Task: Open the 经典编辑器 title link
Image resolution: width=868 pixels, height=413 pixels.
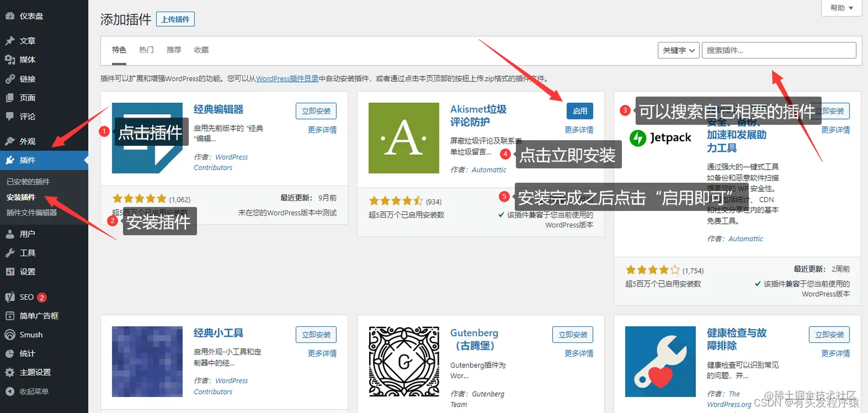Action: point(219,109)
